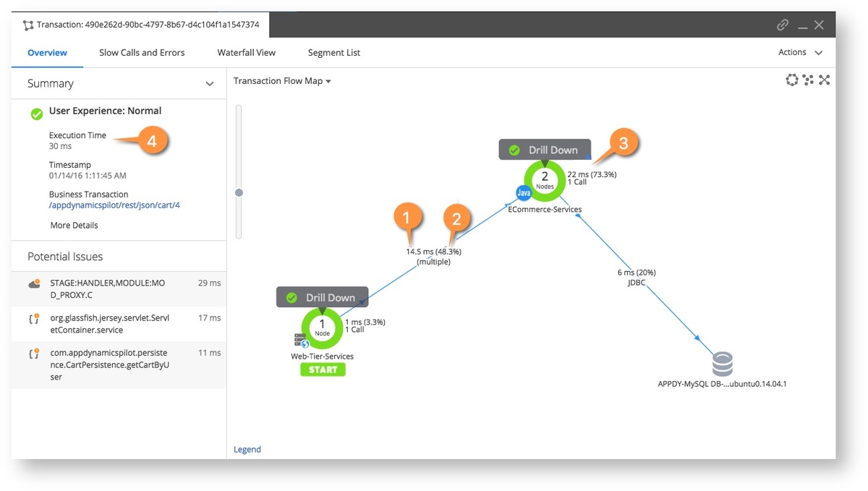Click the code braces icon beside ServletContainer.service
Image resolution: width=868 pixels, height=491 pixels.
[34, 318]
